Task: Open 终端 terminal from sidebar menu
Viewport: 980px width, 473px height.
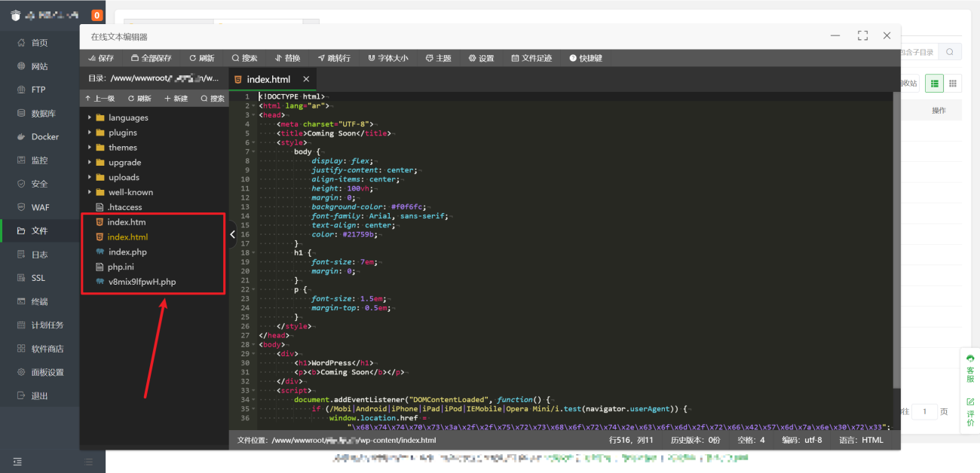Action: tap(39, 301)
